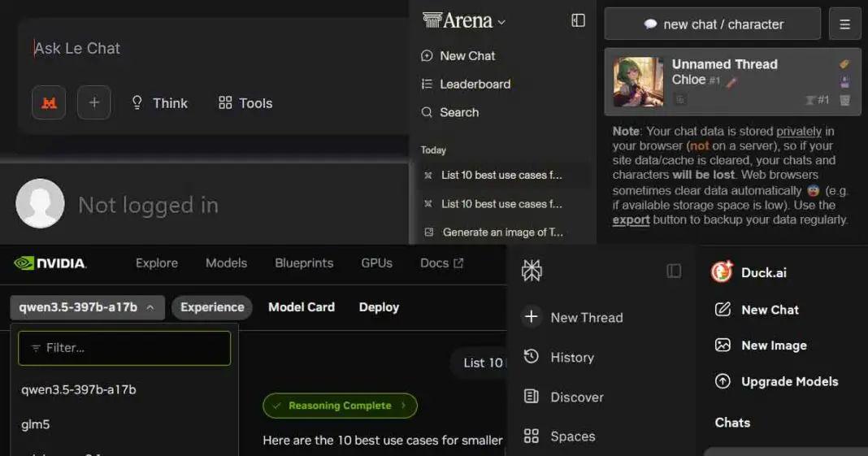Image resolution: width=868 pixels, height=456 pixels.
Task: Click the orange Mistral logo button in Le Chat
Action: click(49, 103)
